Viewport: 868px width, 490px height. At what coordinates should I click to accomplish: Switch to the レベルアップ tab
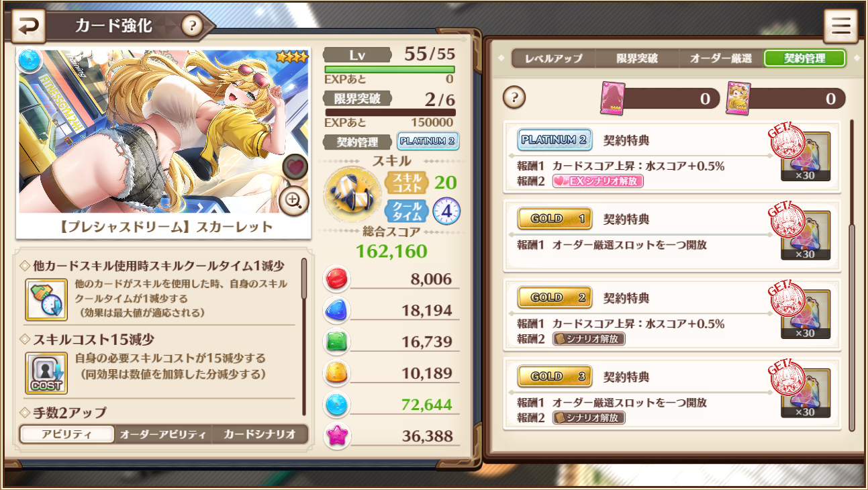click(x=554, y=58)
